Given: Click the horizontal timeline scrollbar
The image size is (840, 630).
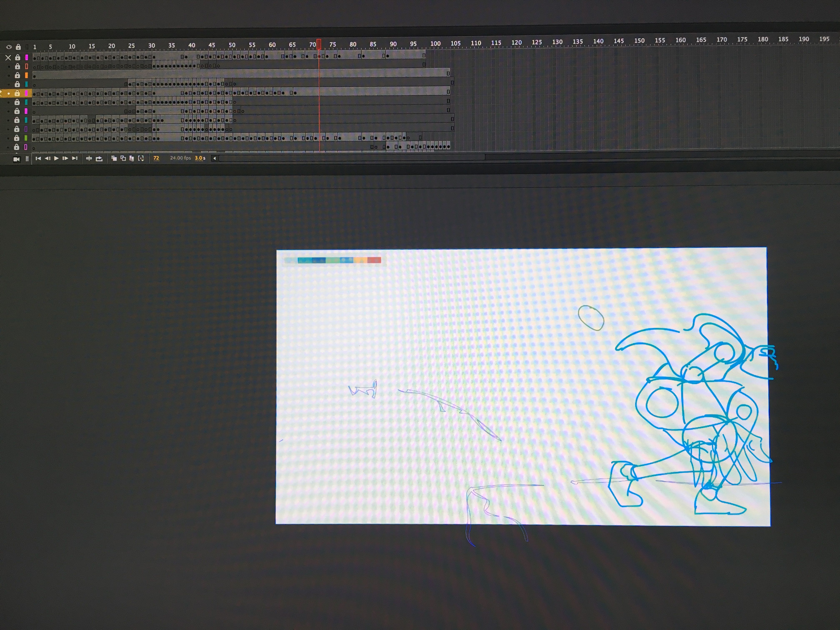Looking at the screenshot, I should 352,157.
